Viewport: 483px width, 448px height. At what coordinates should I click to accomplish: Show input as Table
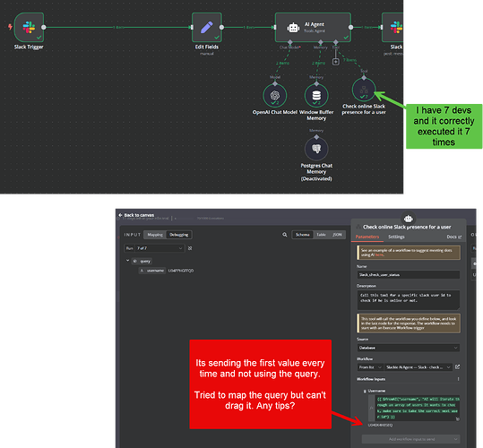pos(321,235)
